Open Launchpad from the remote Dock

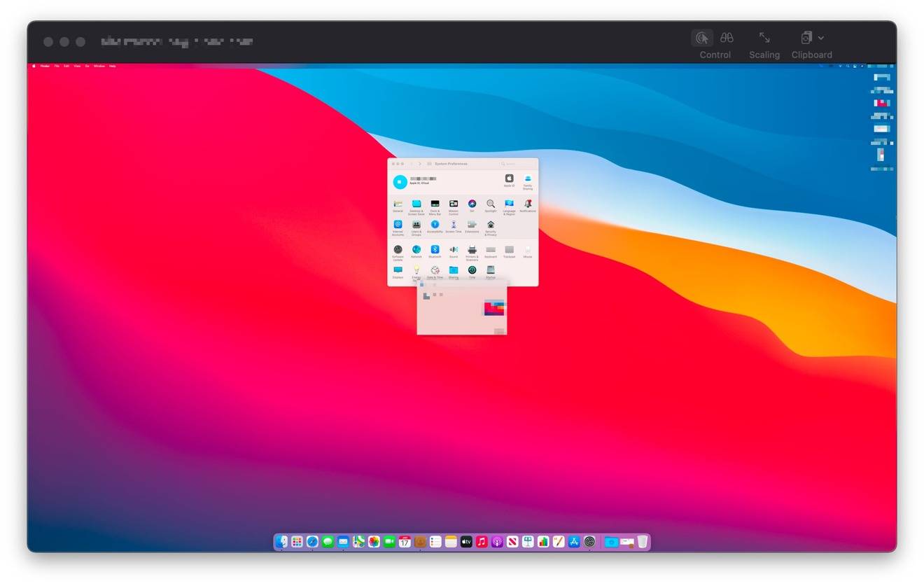(x=297, y=542)
